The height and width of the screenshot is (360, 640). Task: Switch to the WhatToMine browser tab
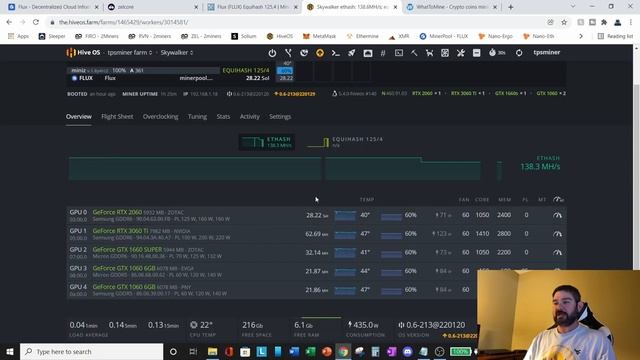(451, 7)
